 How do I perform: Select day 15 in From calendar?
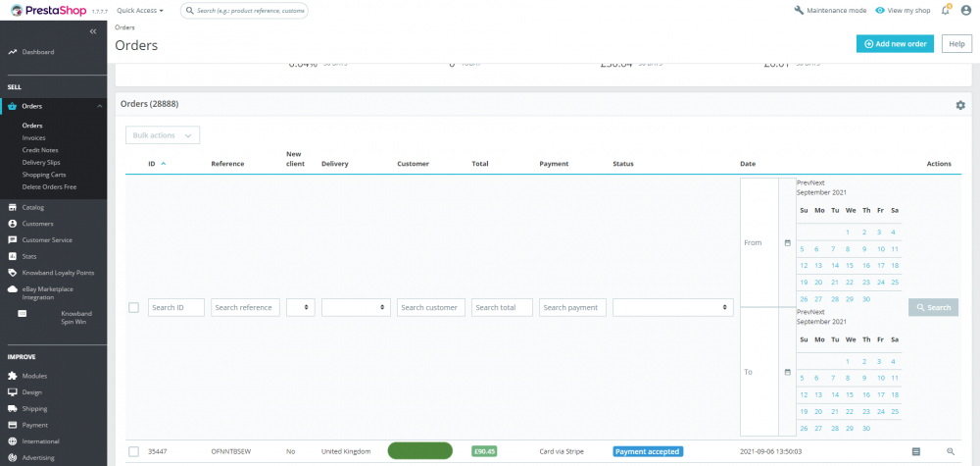(850, 265)
